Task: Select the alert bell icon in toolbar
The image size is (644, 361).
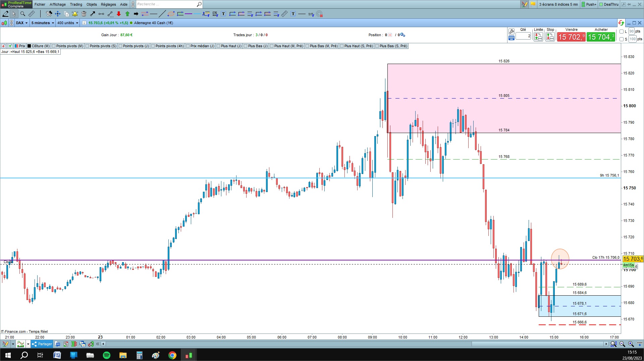Action: pyautogui.click(x=75, y=14)
